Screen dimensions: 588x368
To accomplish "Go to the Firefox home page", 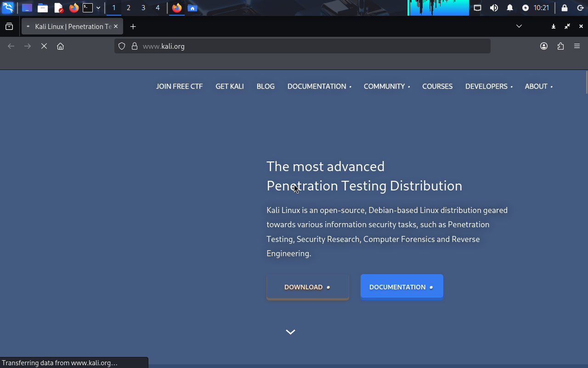I will 60,46.
